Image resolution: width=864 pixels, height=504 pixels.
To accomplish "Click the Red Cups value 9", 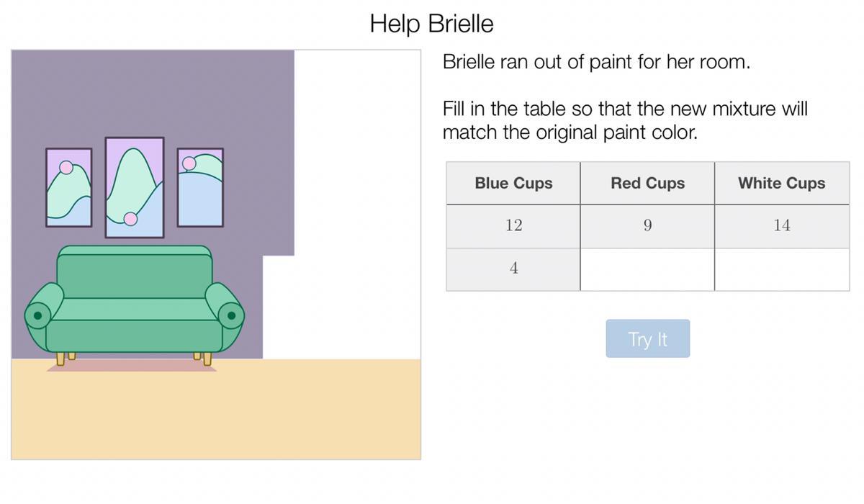I will pos(647,225).
